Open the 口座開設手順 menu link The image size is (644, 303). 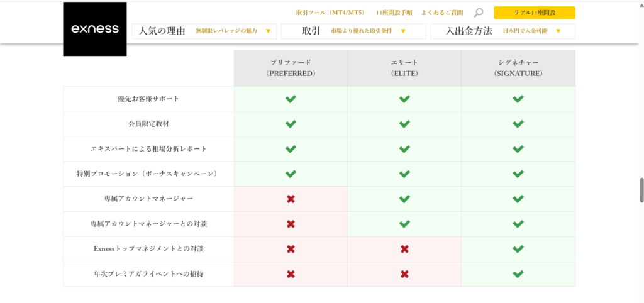click(394, 13)
